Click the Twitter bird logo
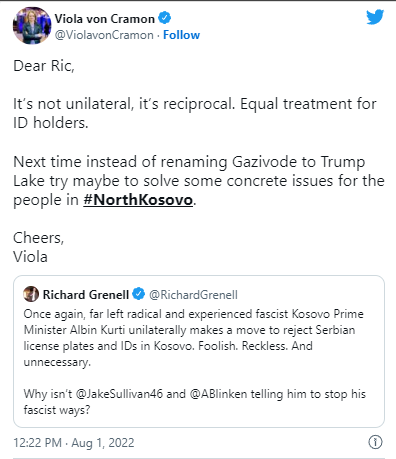 pyautogui.click(x=375, y=17)
